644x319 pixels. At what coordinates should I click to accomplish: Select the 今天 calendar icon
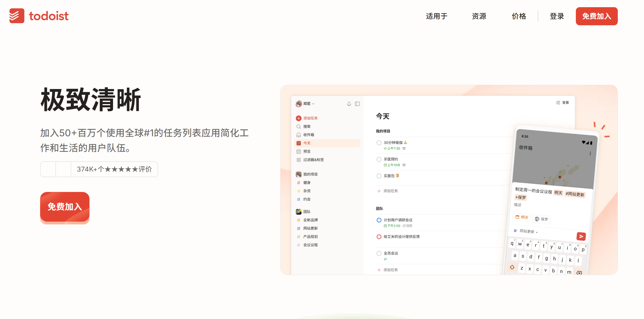pyautogui.click(x=299, y=143)
